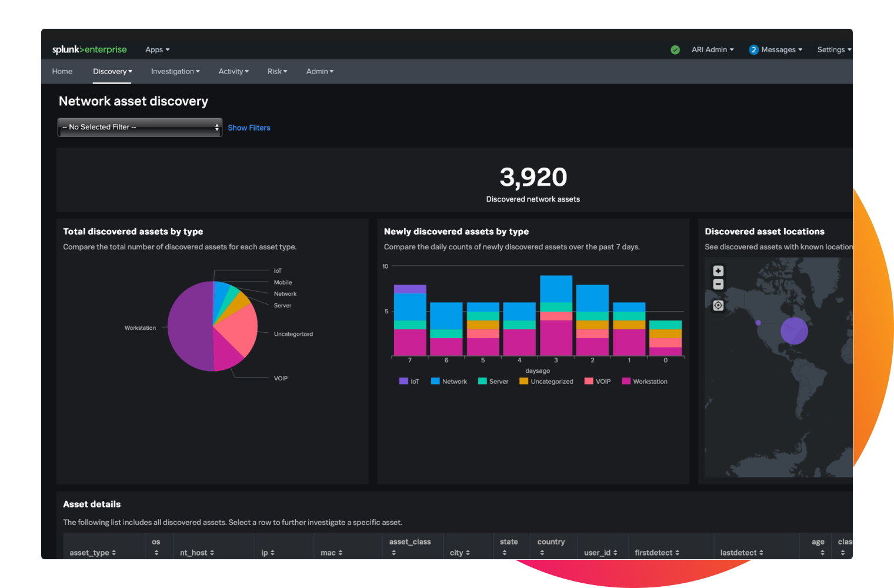Zoom out of the asset locations map
894x588 pixels.
(718, 284)
